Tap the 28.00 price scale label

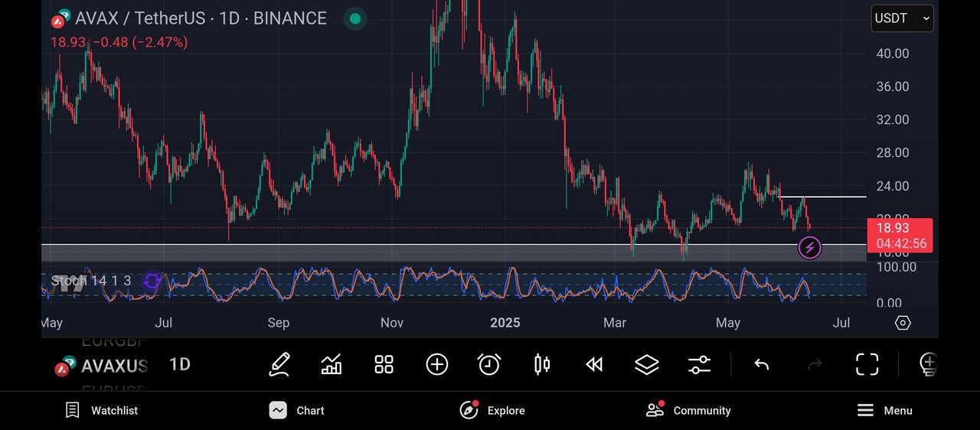pos(893,153)
